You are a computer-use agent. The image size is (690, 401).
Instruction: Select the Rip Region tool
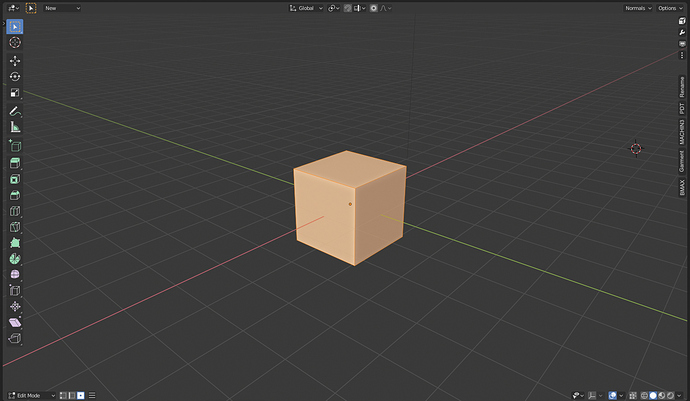[15, 338]
